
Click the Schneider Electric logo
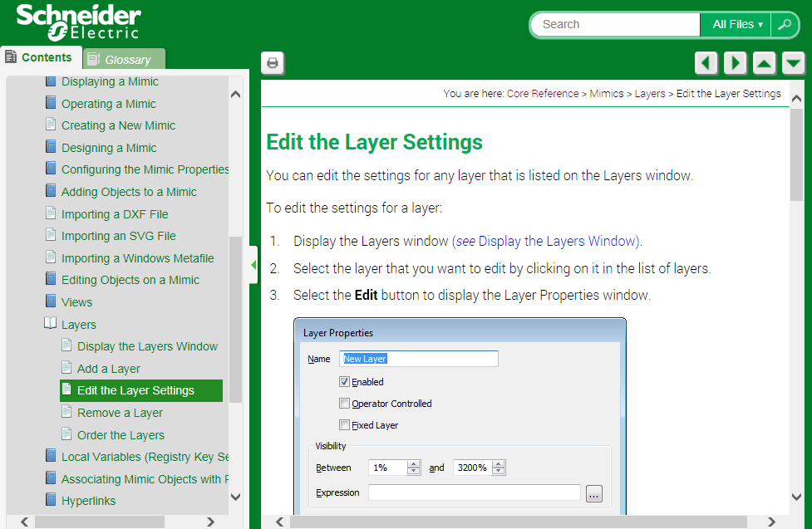[x=78, y=22]
